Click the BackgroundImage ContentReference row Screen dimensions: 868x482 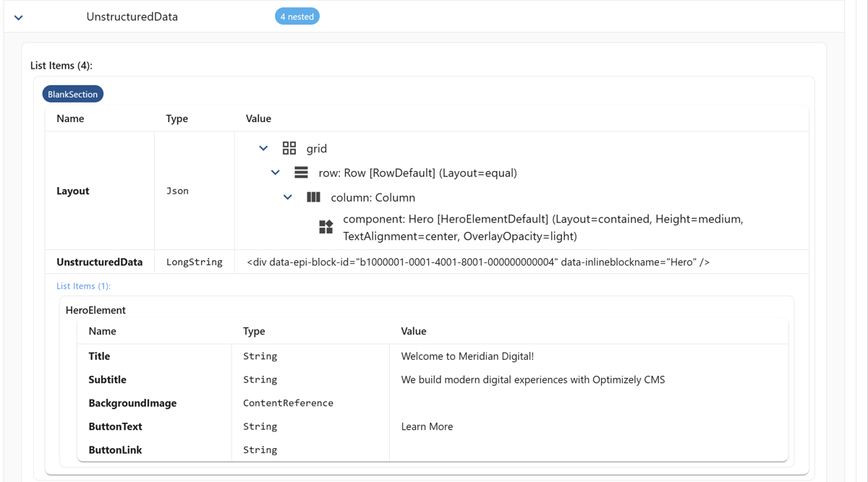coord(132,403)
